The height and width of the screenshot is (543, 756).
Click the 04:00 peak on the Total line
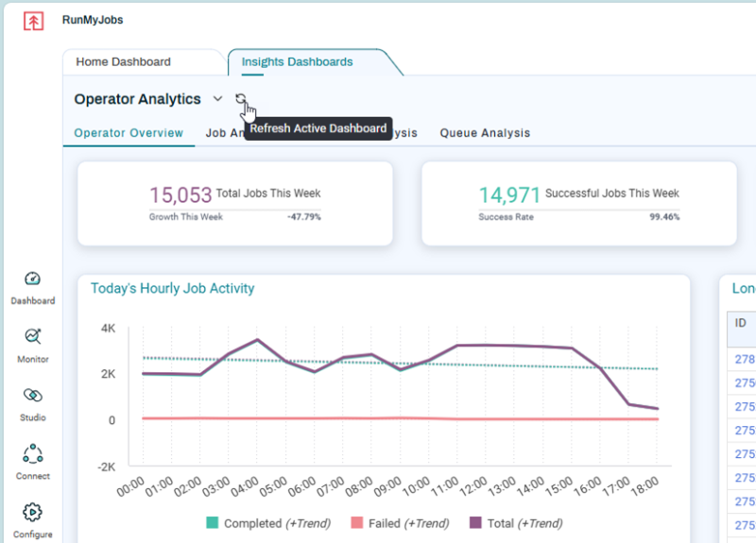[x=257, y=340]
